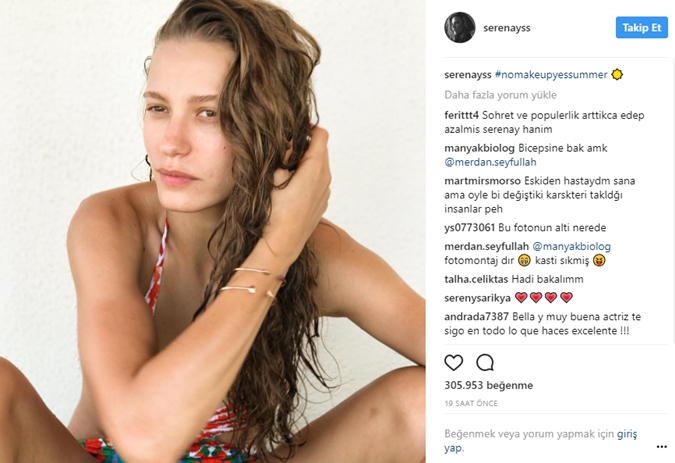Open the serenayss profile picture avatar
Screen dimensions: 675x463
click(460, 28)
